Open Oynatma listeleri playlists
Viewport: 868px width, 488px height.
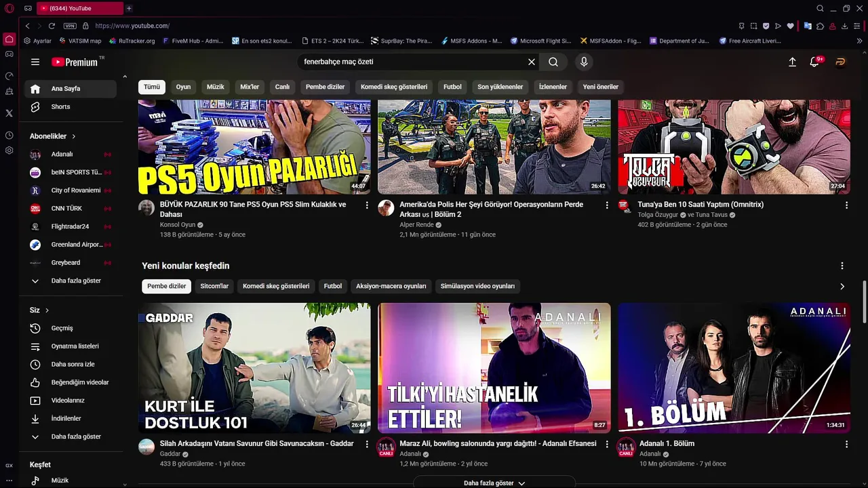coord(70,346)
